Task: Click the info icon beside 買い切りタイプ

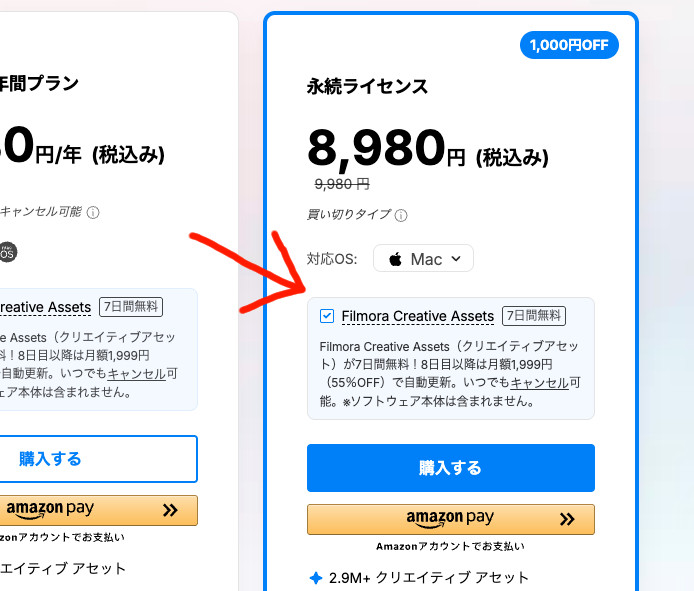Action: [x=402, y=216]
